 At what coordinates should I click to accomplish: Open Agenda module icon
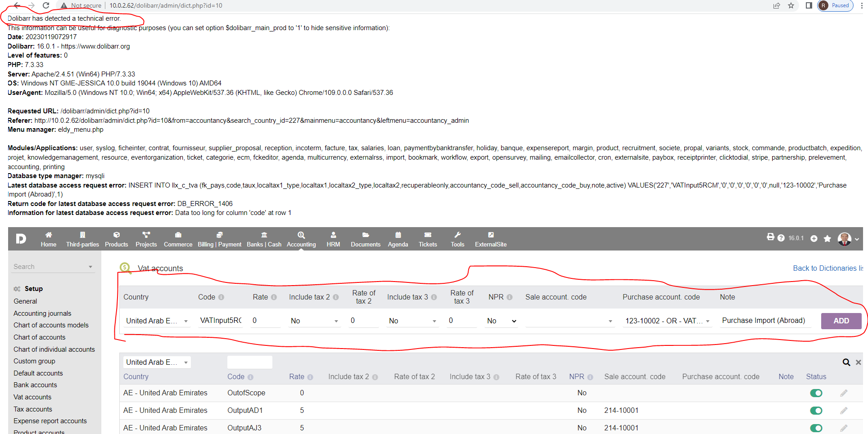click(398, 235)
